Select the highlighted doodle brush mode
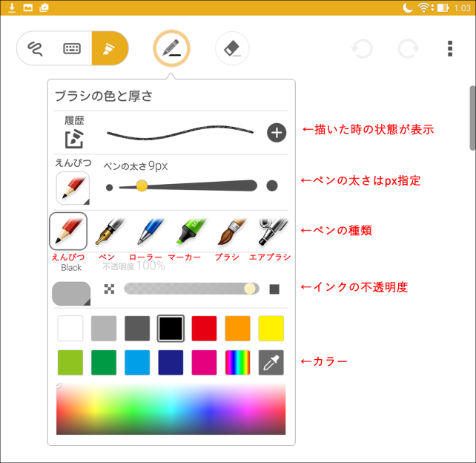The width and height of the screenshot is (476, 463). (x=109, y=48)
